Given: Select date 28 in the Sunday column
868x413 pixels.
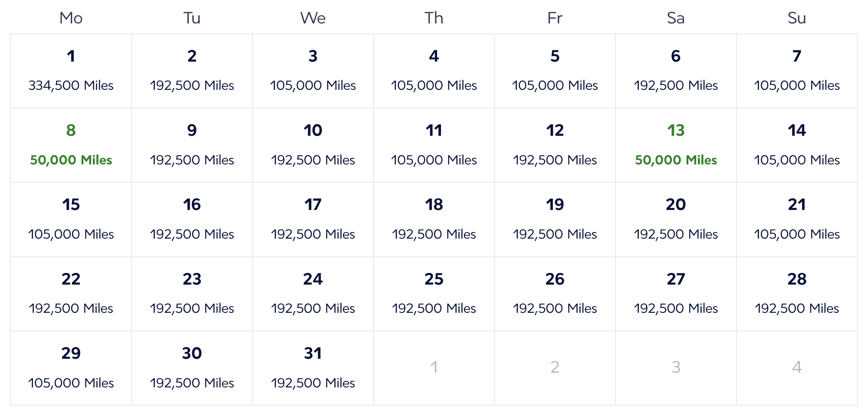Looking at the screenshot, I should point(797,294).
